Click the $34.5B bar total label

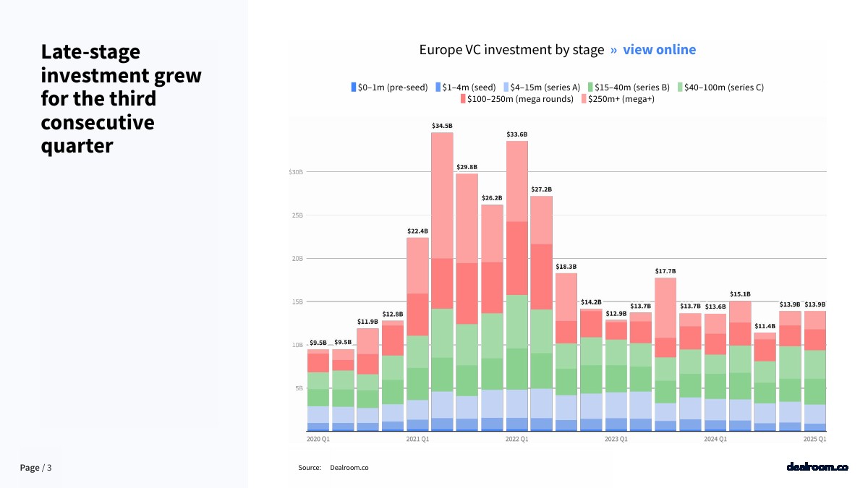tap(442, 126)
